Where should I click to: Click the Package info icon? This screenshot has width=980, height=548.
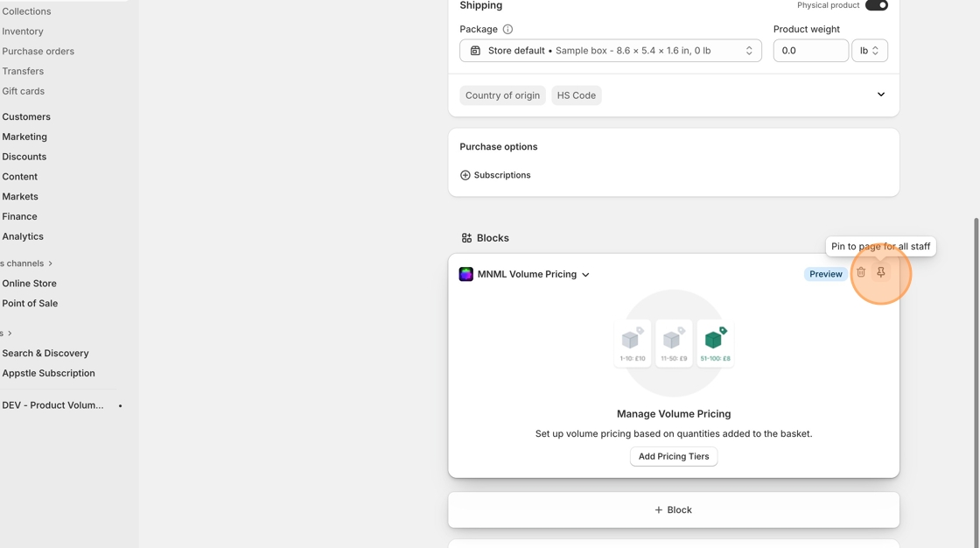pos(507,29)
